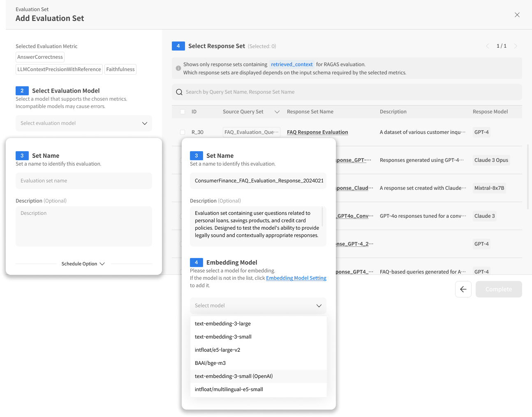Click the Evaluation set name input field
532x417 pixels.
[84, 181]
